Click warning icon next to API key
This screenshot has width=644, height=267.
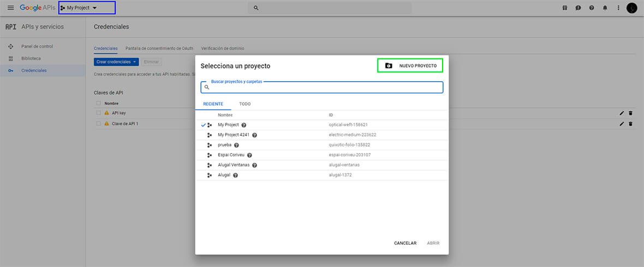(107, 113)
